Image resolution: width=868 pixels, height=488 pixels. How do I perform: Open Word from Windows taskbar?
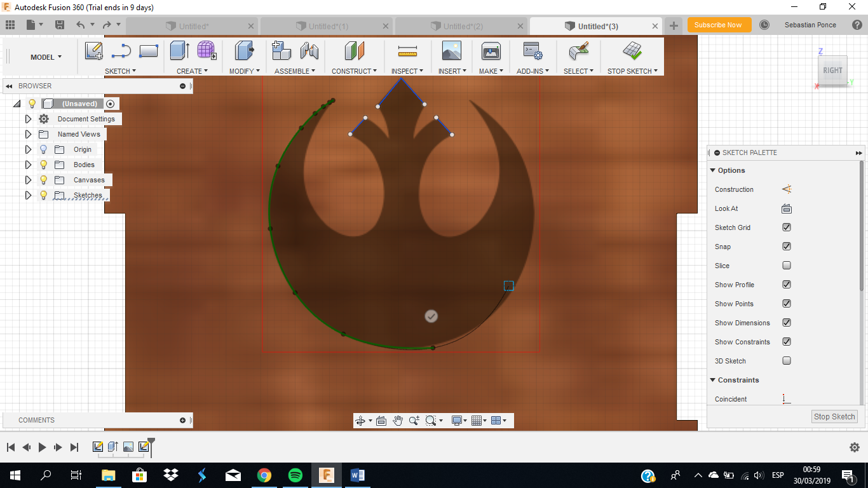[357, 475]
